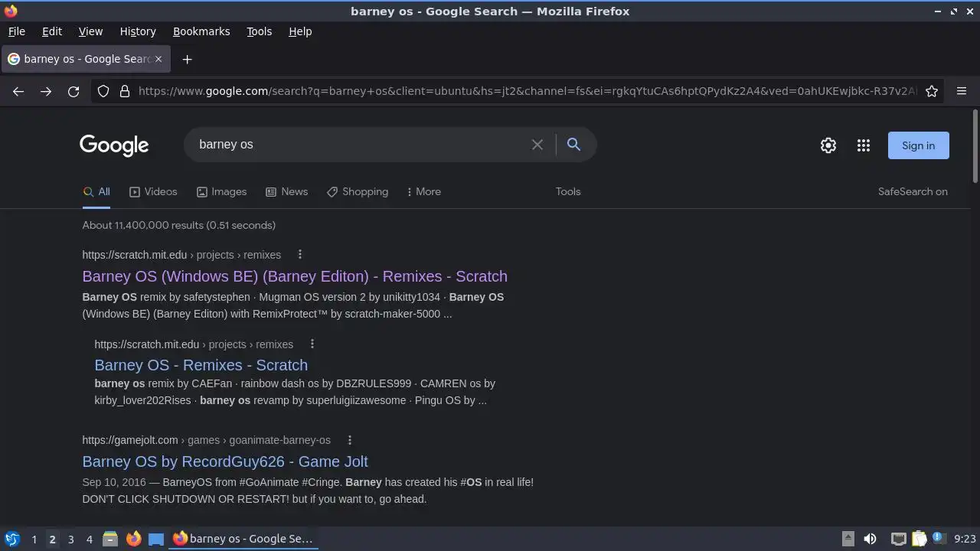Launch Firefox from taskbar launcher
The width and height of the screenshot is (980, 551).
click(133, 539)
